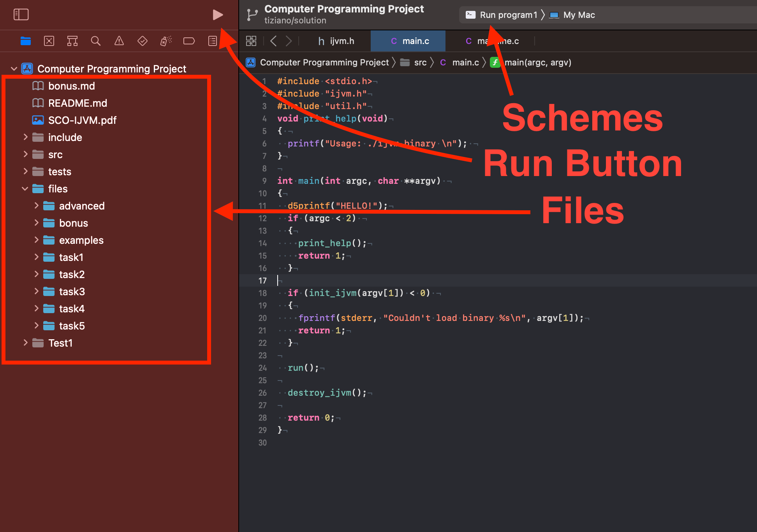Click the editor grid overview icon
Screen dimensions: 757x532
251,41
